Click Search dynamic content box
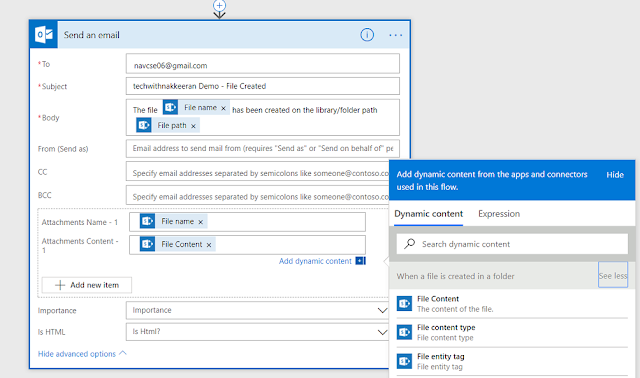640x378 pixels. [512, 244]
